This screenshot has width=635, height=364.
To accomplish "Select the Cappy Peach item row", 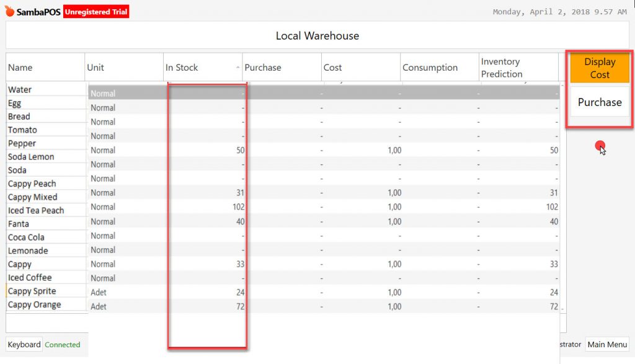I will pyautogui.click(x=46, y=184).
